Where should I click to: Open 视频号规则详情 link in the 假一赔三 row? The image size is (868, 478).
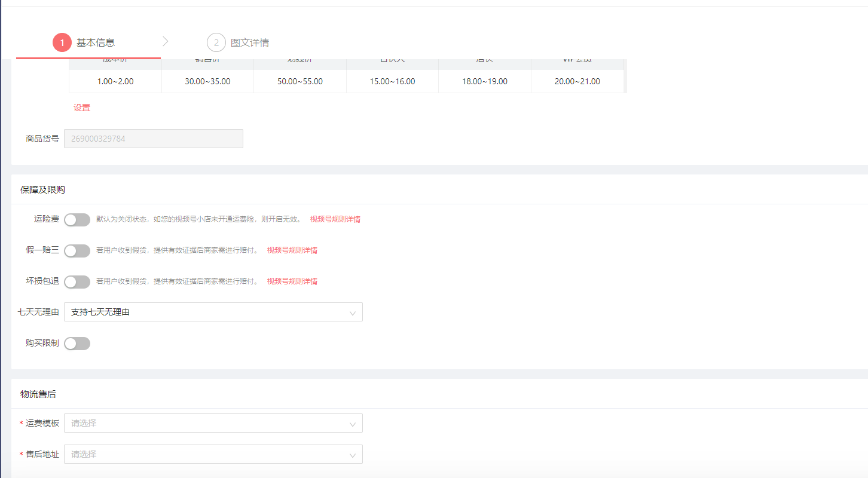click(x=292, y=250)
